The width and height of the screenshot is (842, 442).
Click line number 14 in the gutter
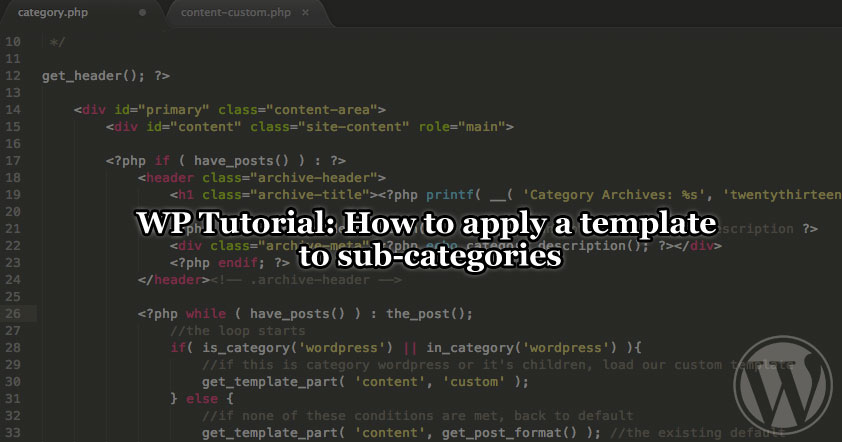pyautogui.click(x=13, y=110)
